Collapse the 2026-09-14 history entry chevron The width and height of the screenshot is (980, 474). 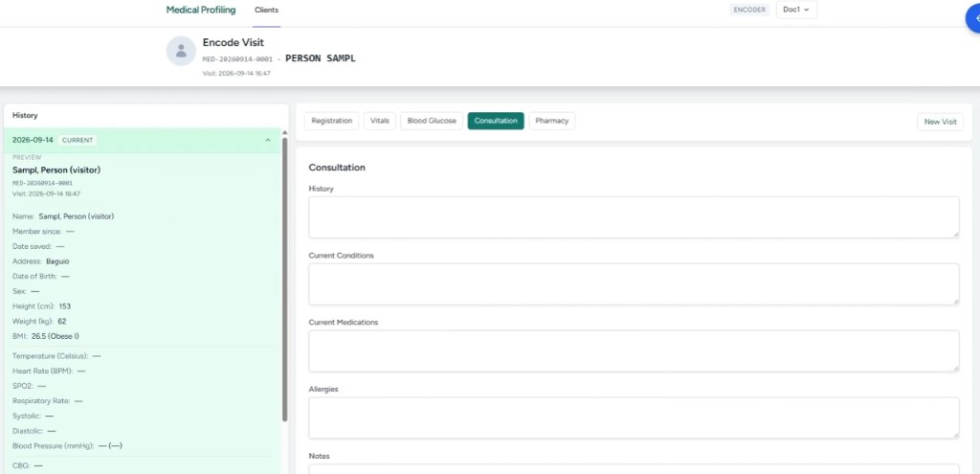click(x=268, y=140)
